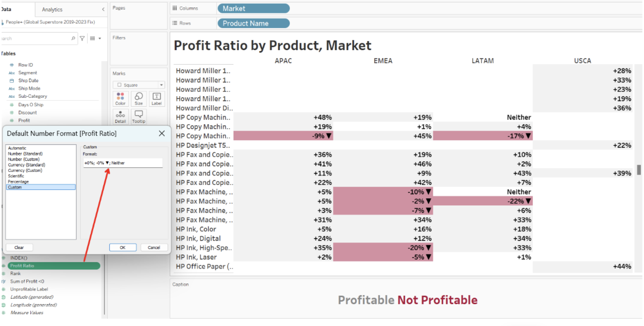Click the Size marks button

[x=139, y=98]
